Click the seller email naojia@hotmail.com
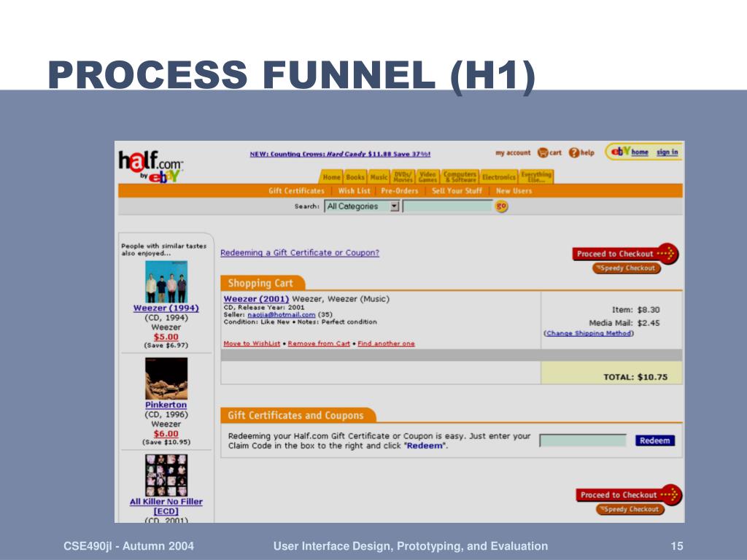This screenshot has width=747, height=560. (x=282, y=315)
